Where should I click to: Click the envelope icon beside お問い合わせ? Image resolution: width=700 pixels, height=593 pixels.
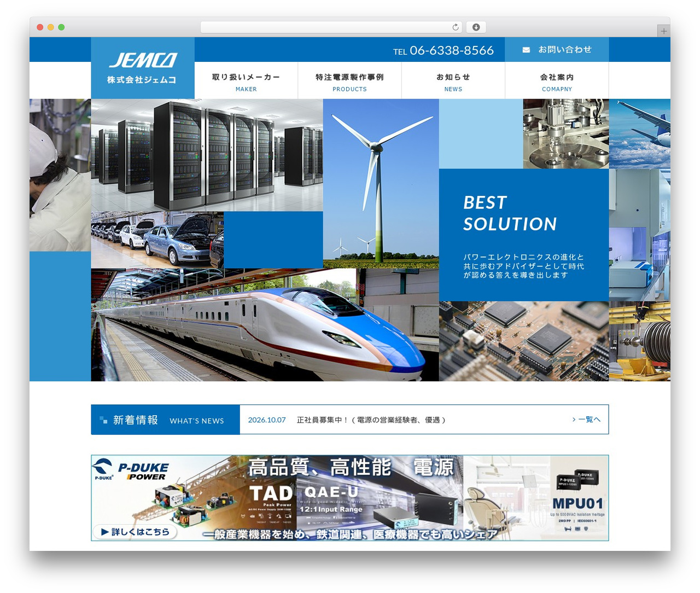526,50
